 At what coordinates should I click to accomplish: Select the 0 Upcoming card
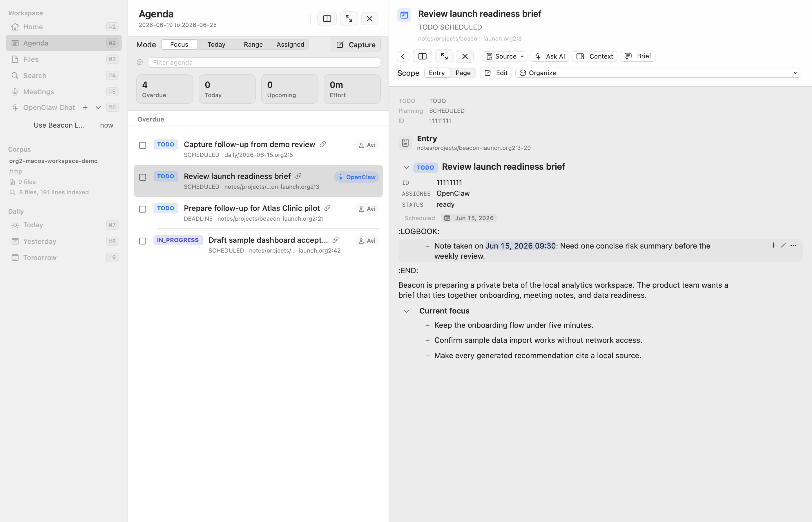(290, 89)
